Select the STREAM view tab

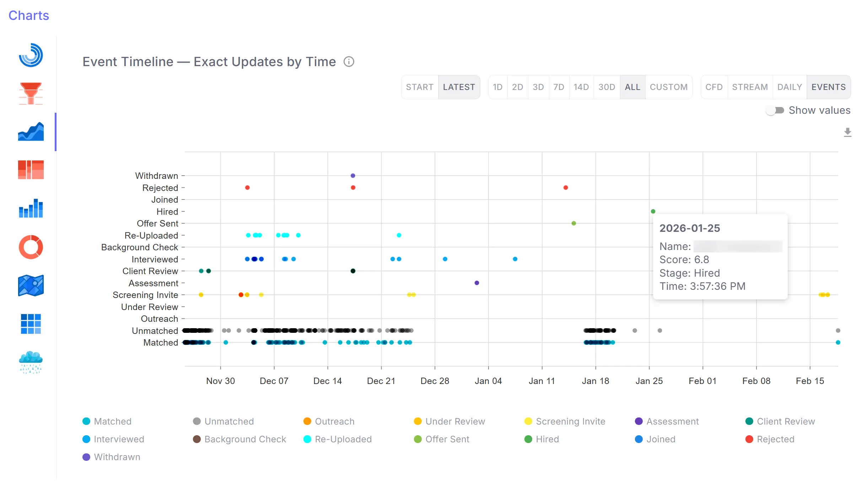point(750,87)
